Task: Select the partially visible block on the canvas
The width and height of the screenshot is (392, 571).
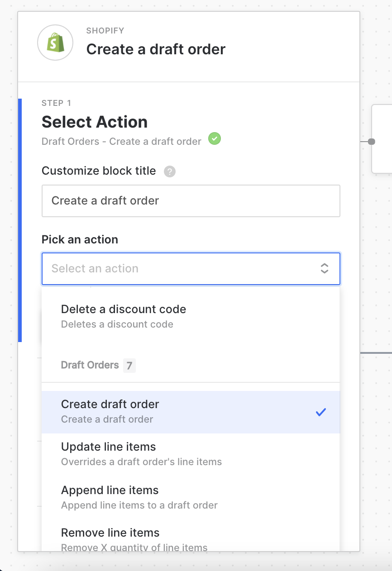Action: tap(382, 138)
